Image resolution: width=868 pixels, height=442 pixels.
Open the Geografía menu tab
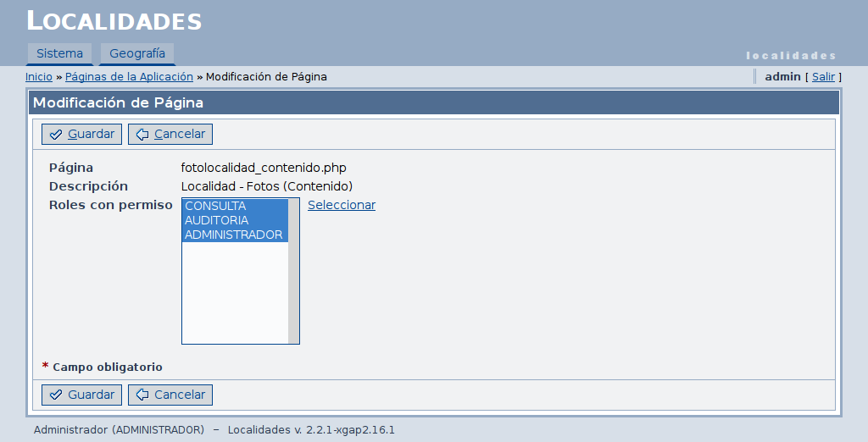click(x=137, y=53)
